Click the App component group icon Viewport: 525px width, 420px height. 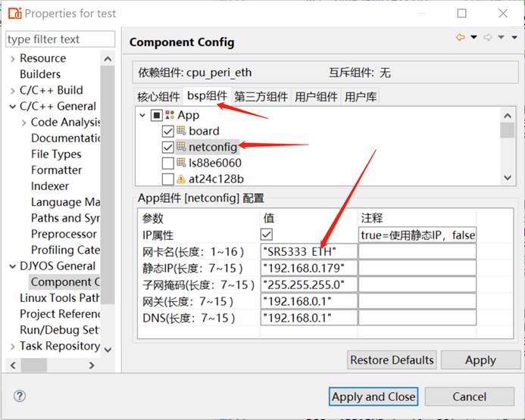pyautogui.click(x=170, y=115)
